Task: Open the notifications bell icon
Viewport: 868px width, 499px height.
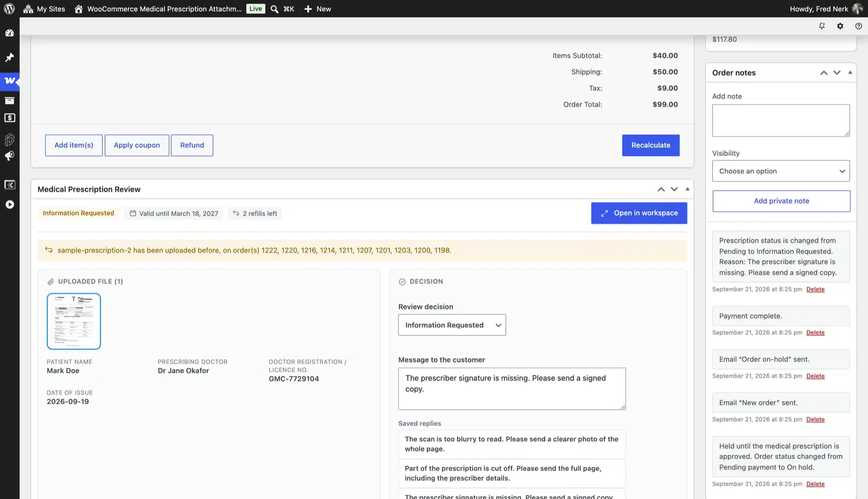Action: [821, 26]
